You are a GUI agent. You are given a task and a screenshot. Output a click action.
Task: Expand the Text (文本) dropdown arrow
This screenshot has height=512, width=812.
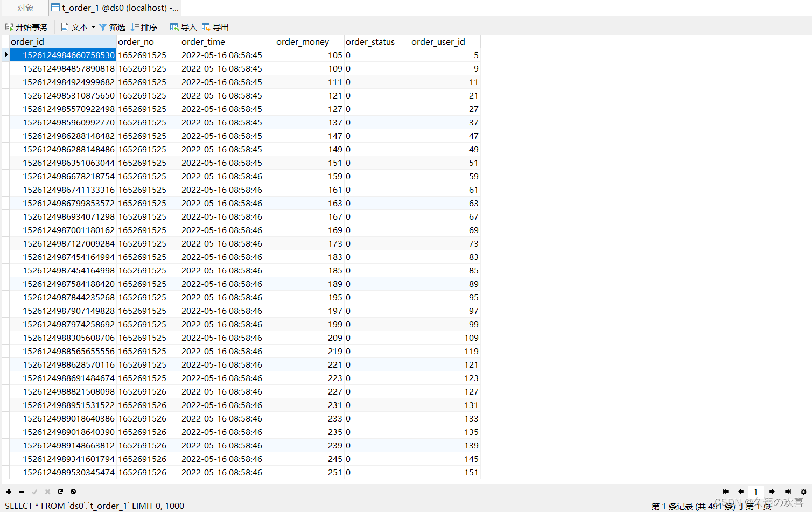click(93, 27)
